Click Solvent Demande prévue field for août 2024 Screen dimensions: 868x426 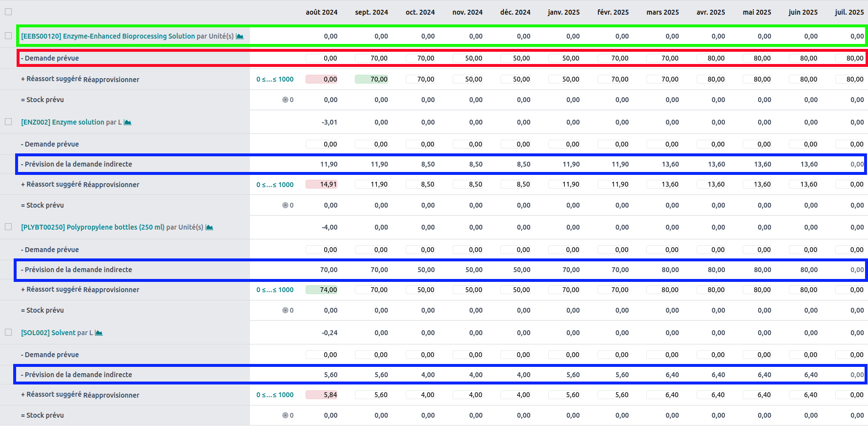[322, 355]
